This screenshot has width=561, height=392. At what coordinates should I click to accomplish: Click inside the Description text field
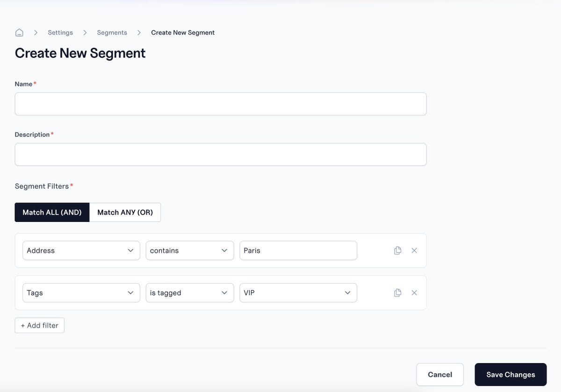[221, 154]
